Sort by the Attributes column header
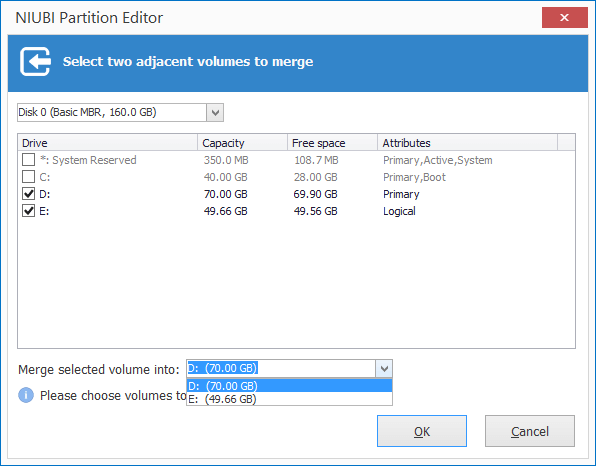 point(468,143)
